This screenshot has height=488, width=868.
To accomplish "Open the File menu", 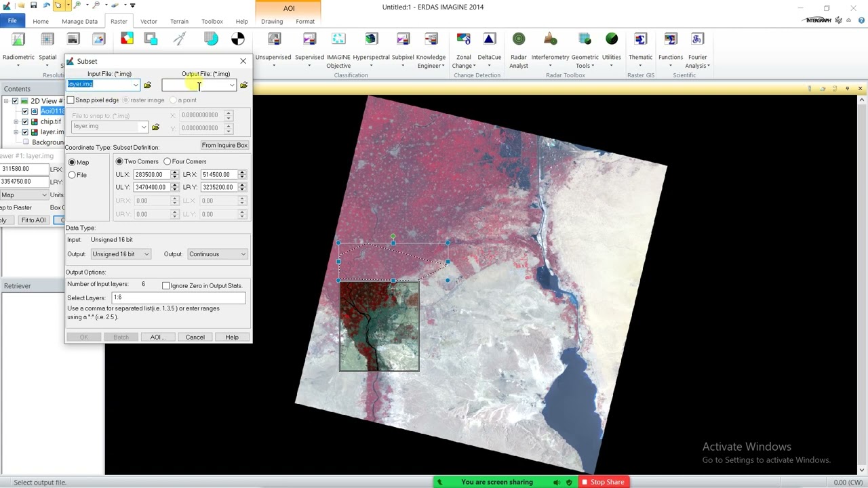I will click(12, 21).
